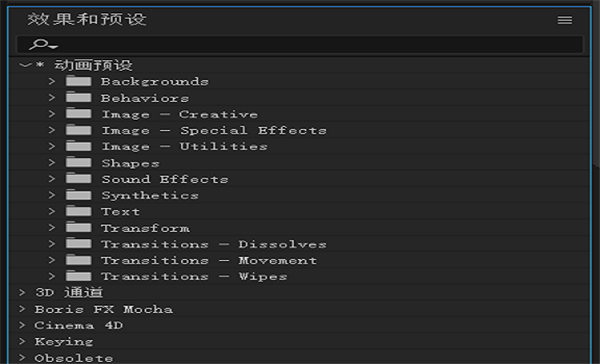
Task: Click the Text folder icon
Action: (x=78, y=211)
